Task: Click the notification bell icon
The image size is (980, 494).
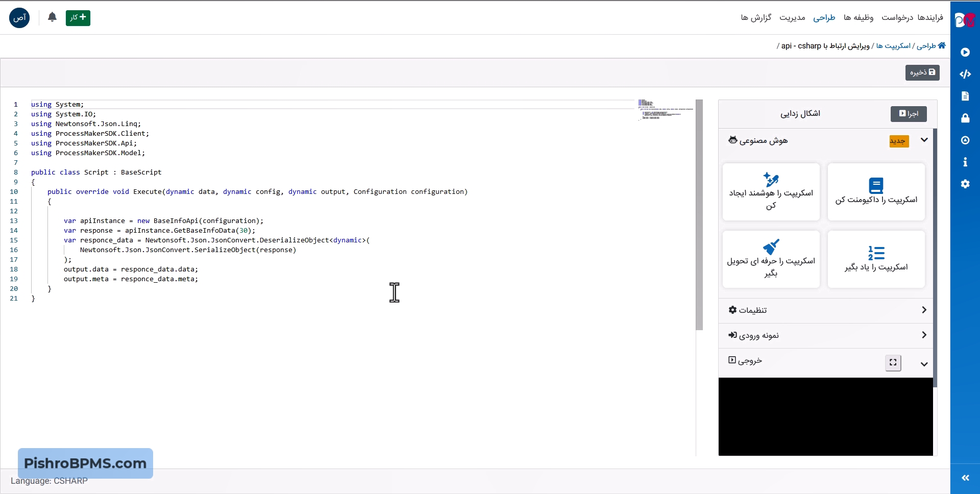Action: pyautogui.click(x=52, y=17)
